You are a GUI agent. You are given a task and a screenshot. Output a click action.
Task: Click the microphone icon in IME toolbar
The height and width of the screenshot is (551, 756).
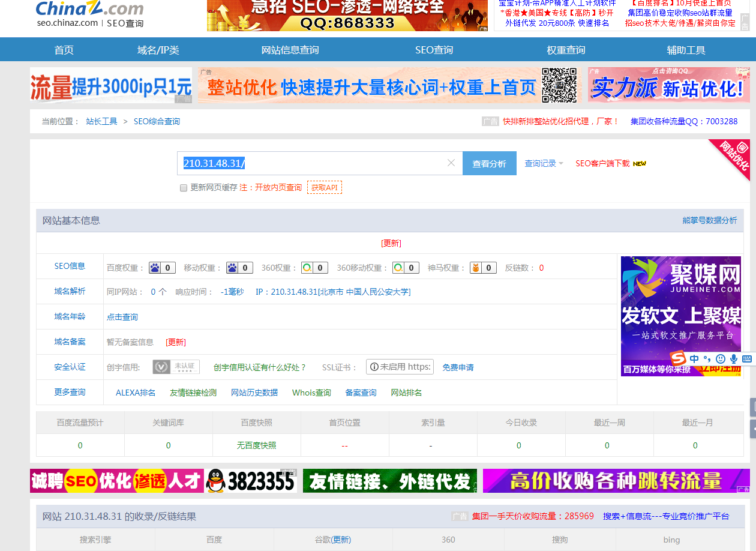point(734,359)
